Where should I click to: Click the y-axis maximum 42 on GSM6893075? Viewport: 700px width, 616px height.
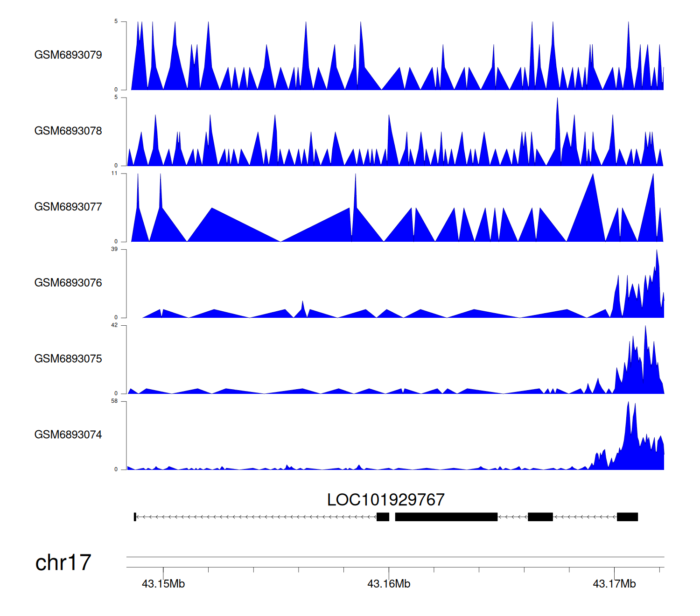(x=114, y=325)
